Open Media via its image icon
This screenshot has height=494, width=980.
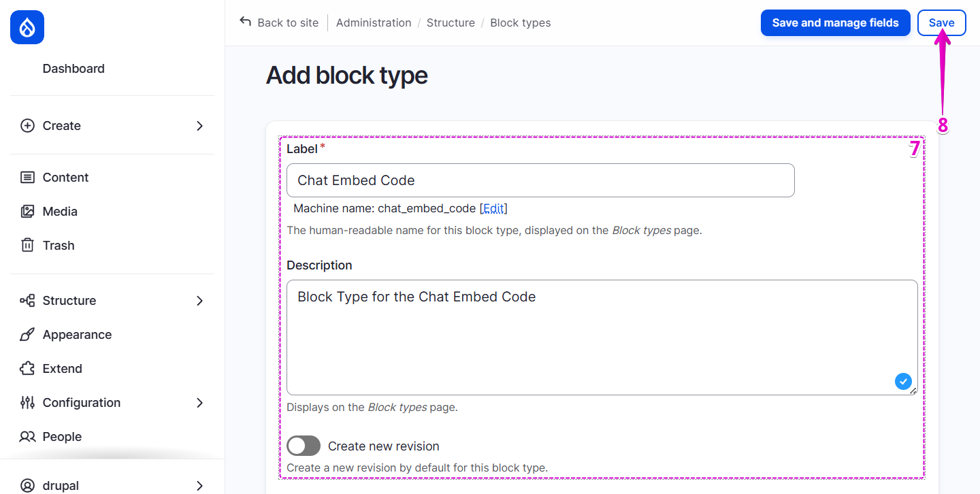[27, 211]
